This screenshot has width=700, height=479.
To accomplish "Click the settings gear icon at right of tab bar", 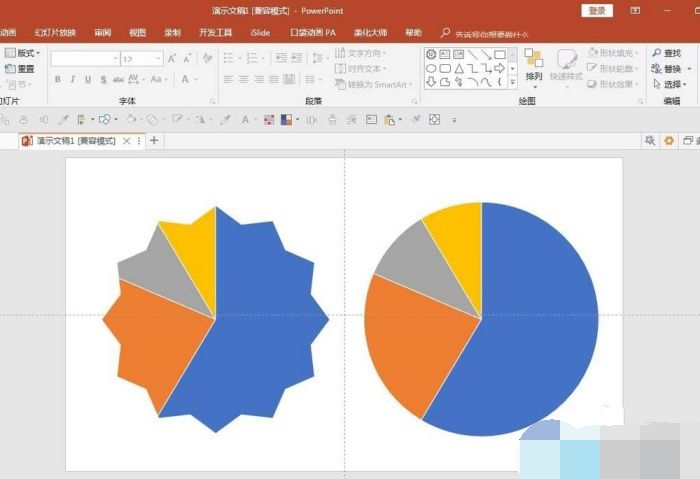I will tap(669, 141).
